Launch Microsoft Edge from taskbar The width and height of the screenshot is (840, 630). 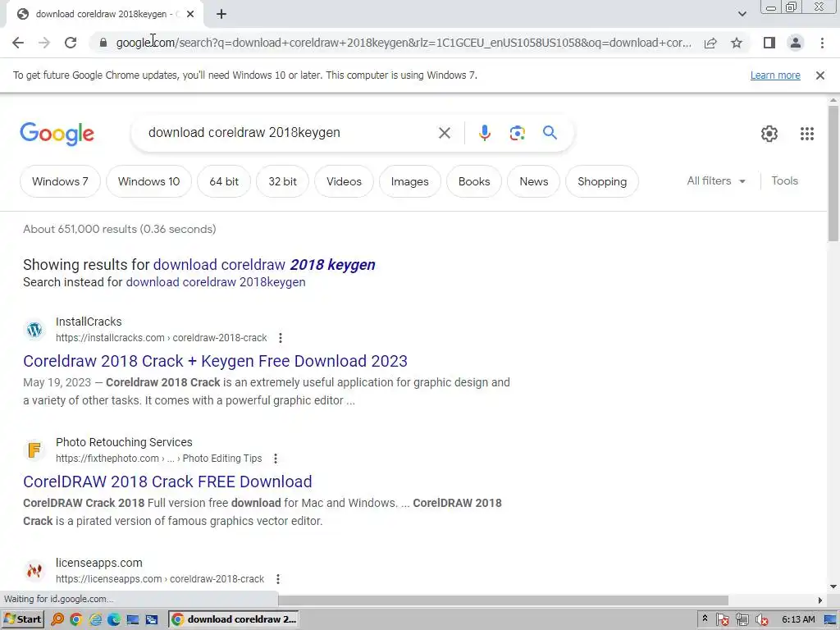pyautogui.click(x=113, y=619)
